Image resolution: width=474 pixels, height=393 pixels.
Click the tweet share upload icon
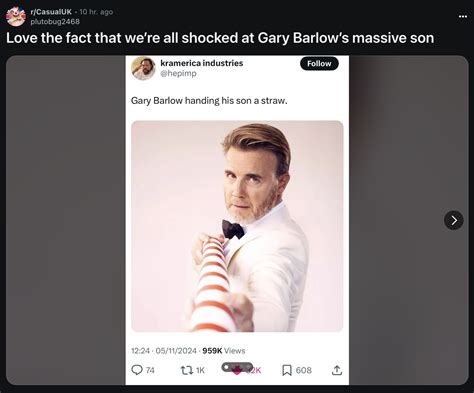(337, 370)
